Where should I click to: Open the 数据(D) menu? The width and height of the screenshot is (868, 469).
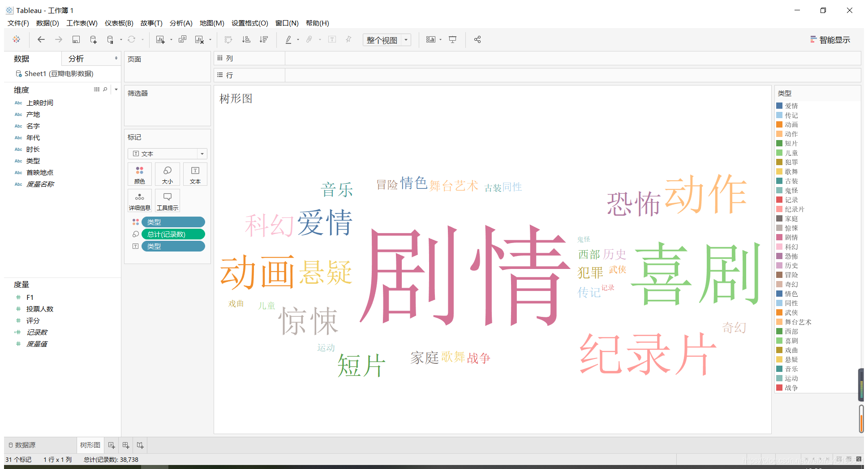coord(47,23)
